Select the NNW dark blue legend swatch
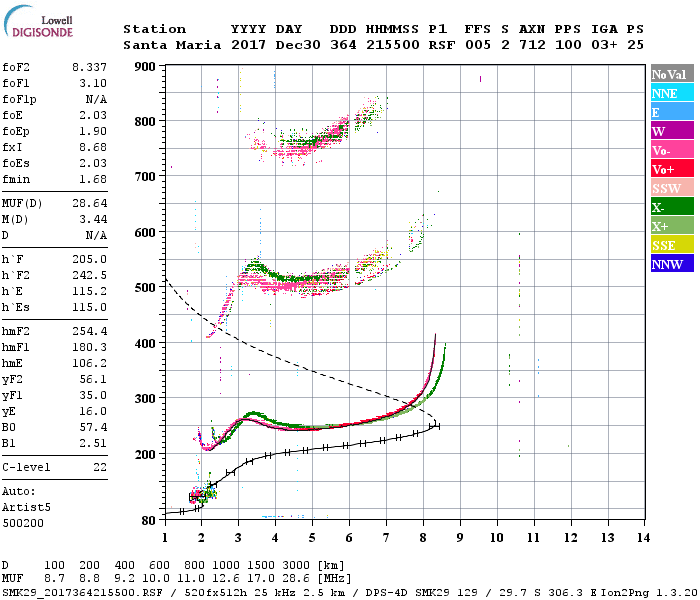 pyautogui.click(x=672, y=264)
